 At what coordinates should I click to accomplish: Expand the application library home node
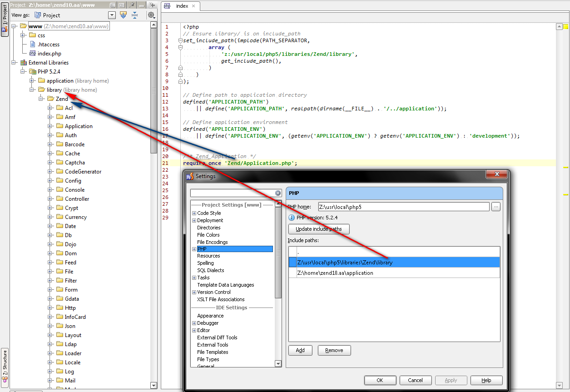32,81
